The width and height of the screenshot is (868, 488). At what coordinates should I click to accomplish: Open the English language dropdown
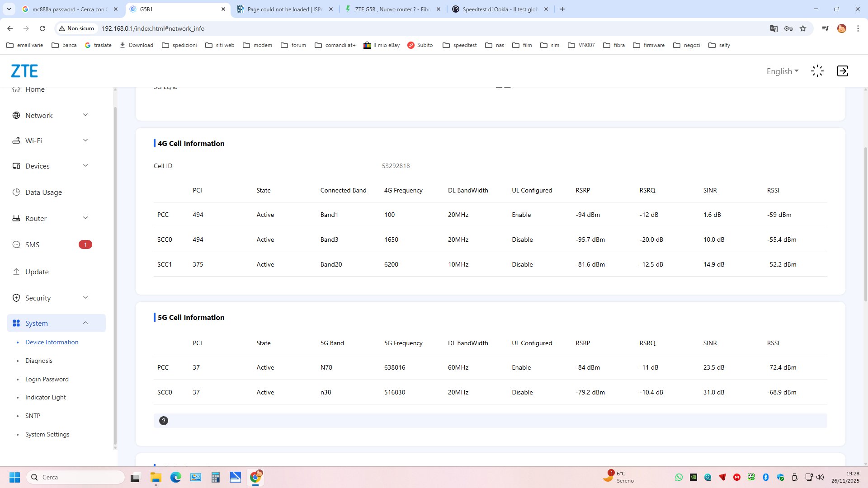[x=782, y=71]
